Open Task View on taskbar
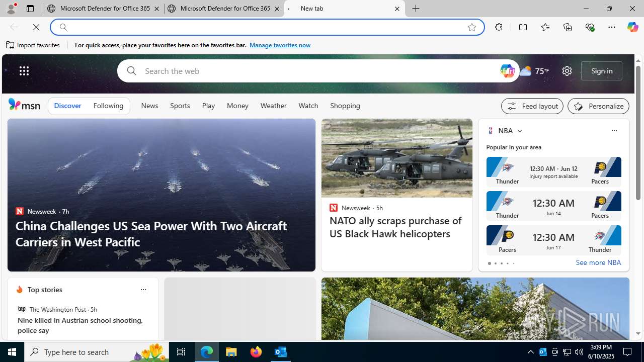Viewport: 644px width, 362px height. pos(181,352)
